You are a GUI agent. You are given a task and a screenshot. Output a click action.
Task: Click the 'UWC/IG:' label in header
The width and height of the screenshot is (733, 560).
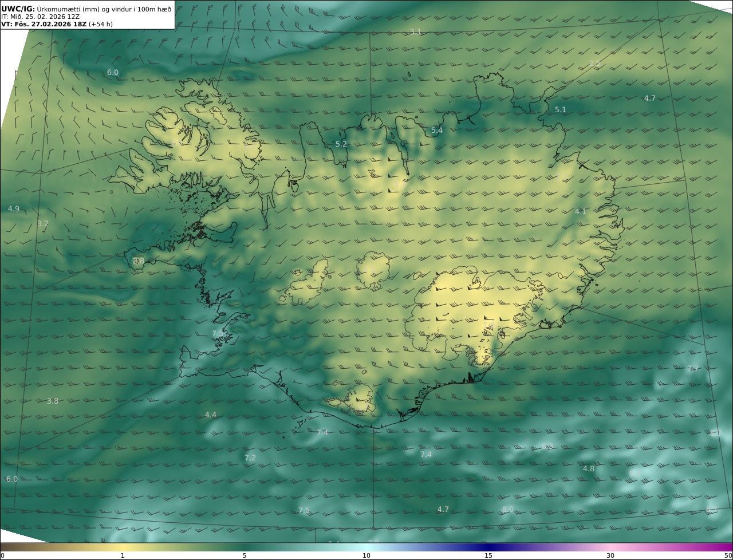[18, 9]
